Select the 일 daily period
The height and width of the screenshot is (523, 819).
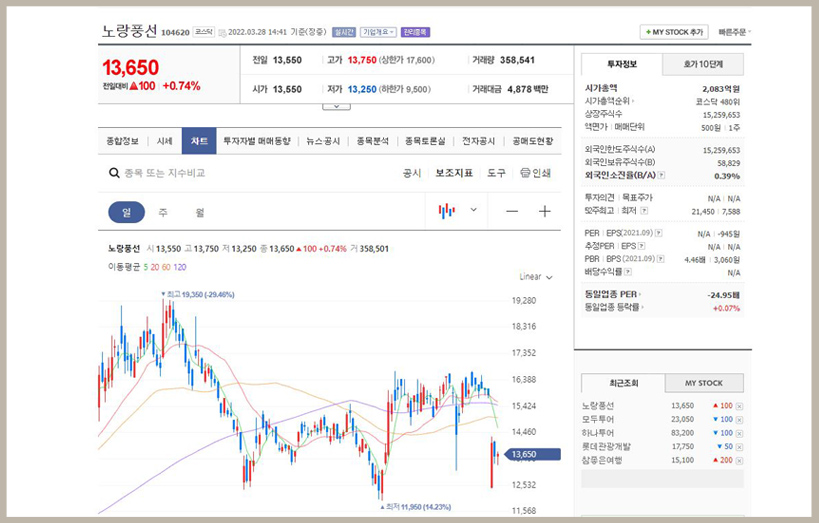coord(126,212)
